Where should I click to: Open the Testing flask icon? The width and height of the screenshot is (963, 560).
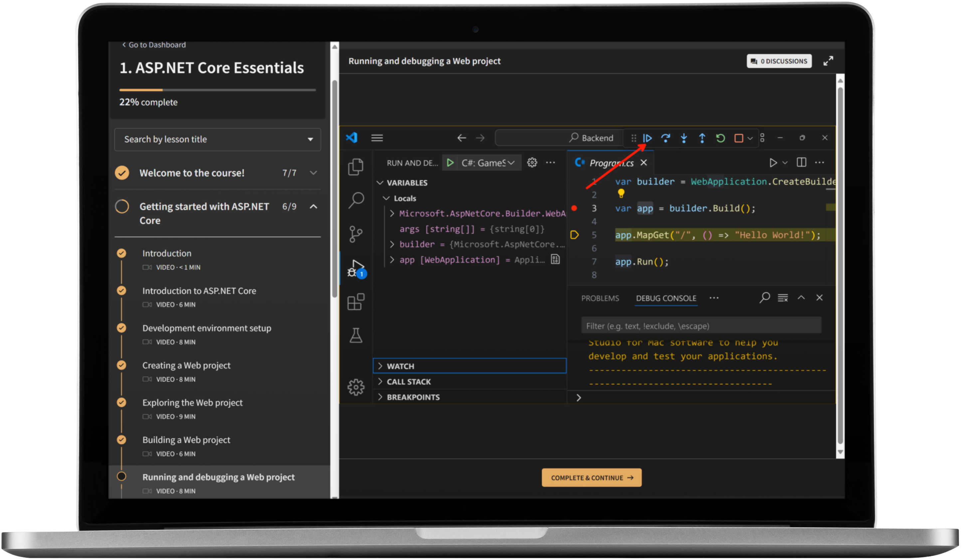(x=356, y=336)
